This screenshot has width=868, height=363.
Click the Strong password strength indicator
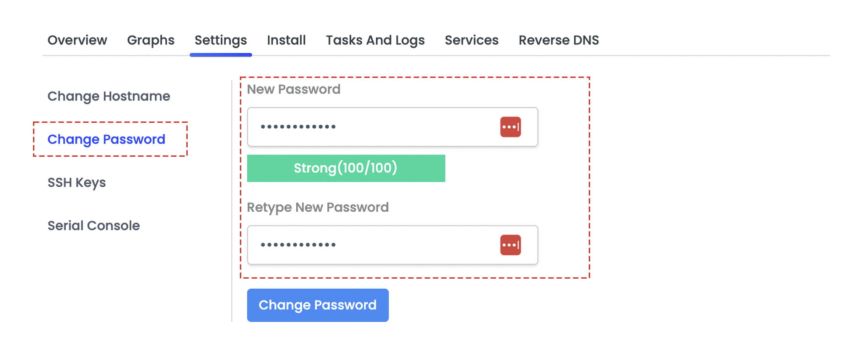point(346,168)
